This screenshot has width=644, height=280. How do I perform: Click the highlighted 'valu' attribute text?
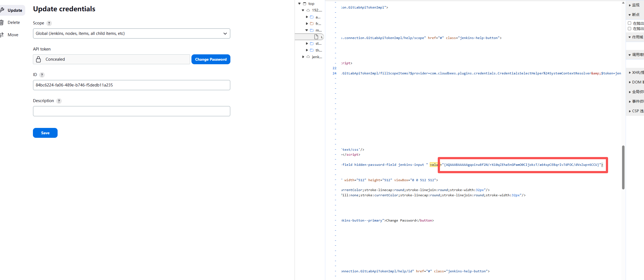coord(434,165)
